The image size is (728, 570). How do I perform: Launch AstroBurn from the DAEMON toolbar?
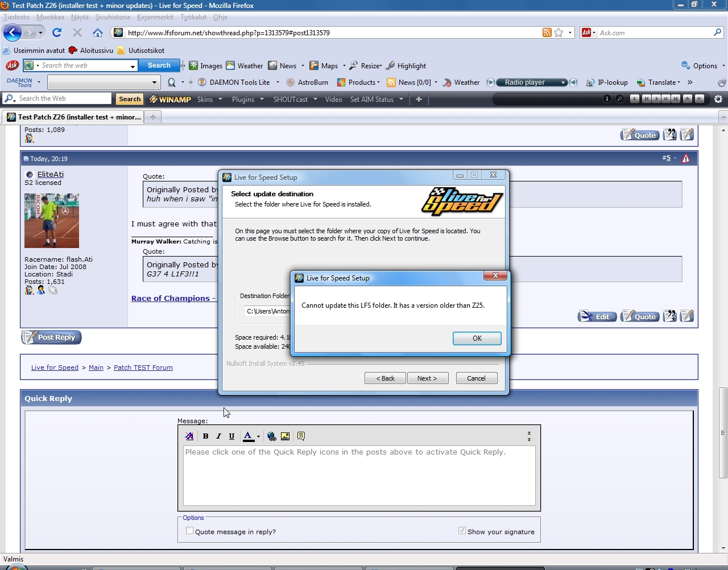[x=307, y=82]
